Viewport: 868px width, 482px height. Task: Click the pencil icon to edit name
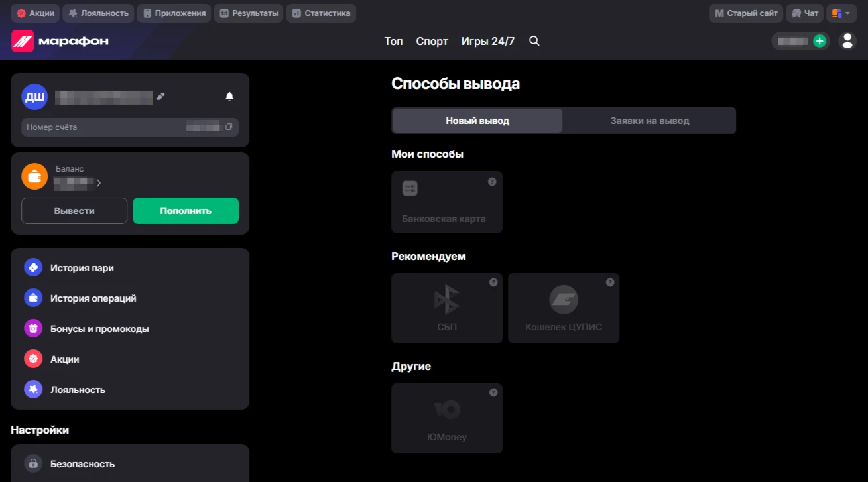pos(160,97)
